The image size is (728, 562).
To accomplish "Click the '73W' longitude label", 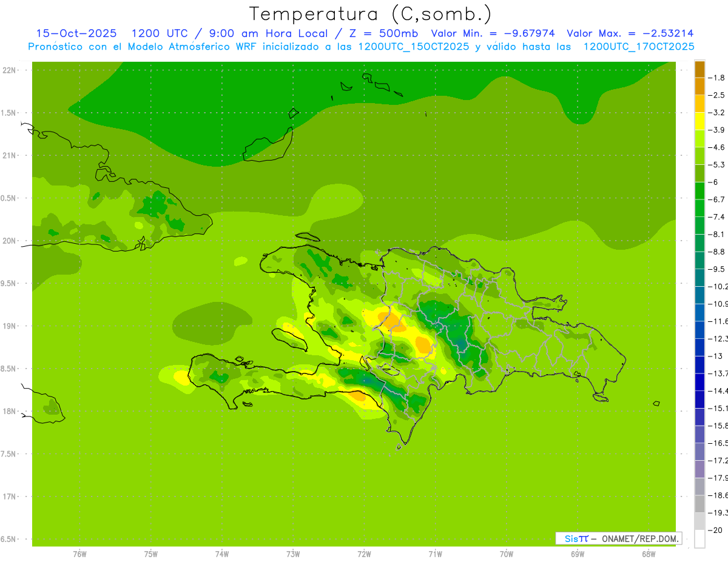I will [x=293, y=554].
